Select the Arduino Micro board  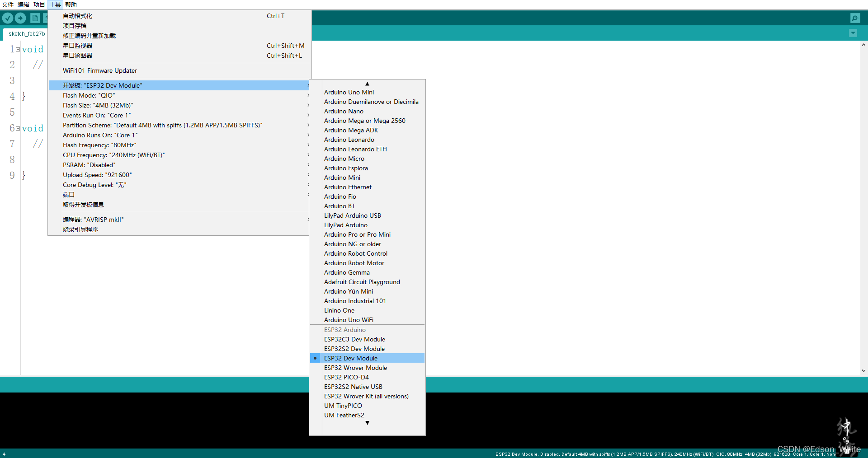(x=367, y=159)
